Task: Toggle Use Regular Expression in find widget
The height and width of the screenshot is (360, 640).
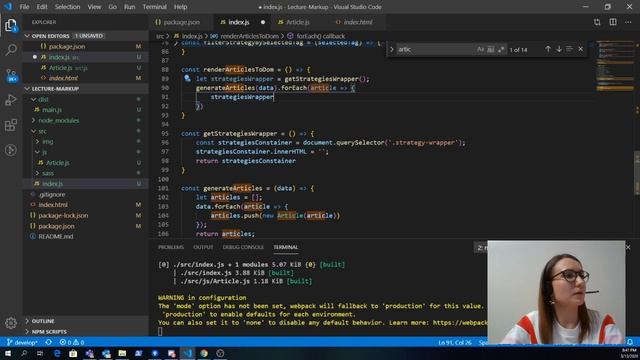Action: [x=501, y=49]
